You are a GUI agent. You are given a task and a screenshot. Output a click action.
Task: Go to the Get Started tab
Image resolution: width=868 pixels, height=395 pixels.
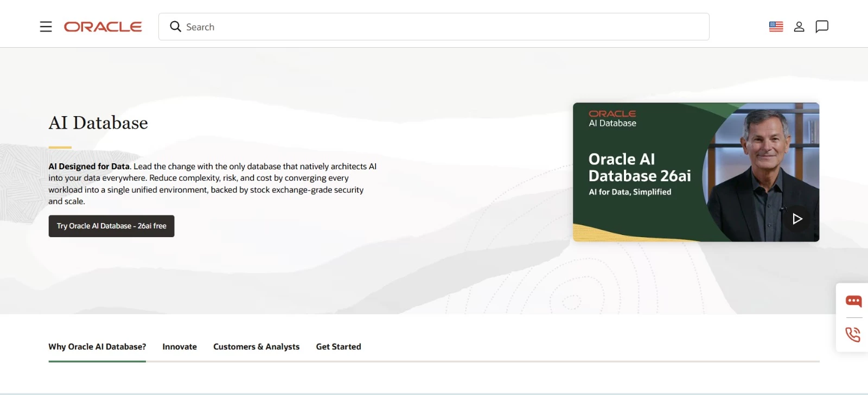tap(339, 347)
